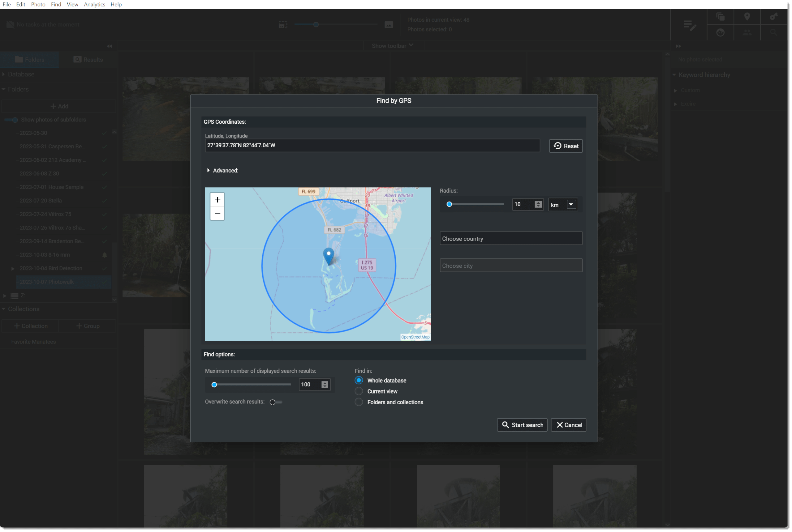Screen dimensions: 792x532
Task: Click the Reset coordinates button
Action: 566,146
